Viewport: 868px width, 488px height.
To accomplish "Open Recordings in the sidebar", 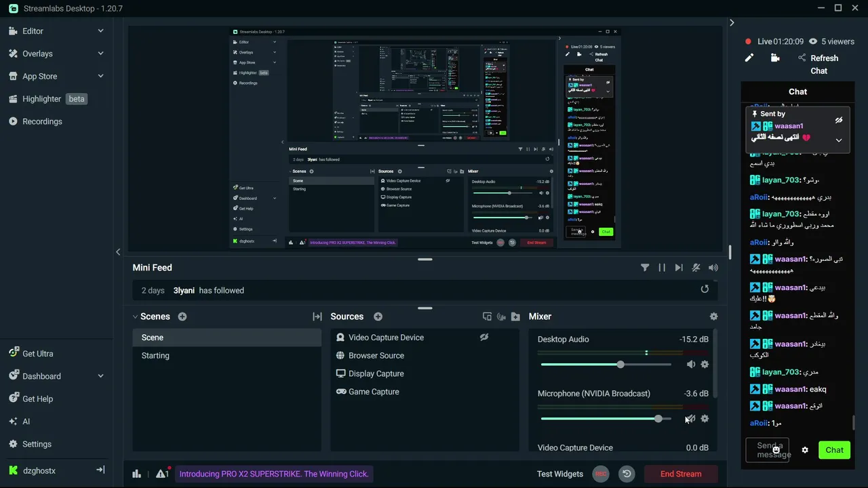I will point(42,121).
